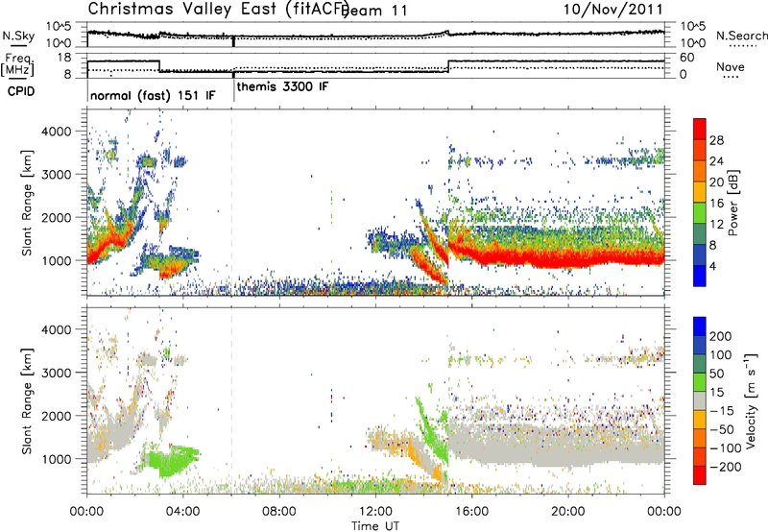Screen dimensions: 768x532
Task: Click the 'Time UT' axis label
Action: pyautogui.click(x=375, y=526)
